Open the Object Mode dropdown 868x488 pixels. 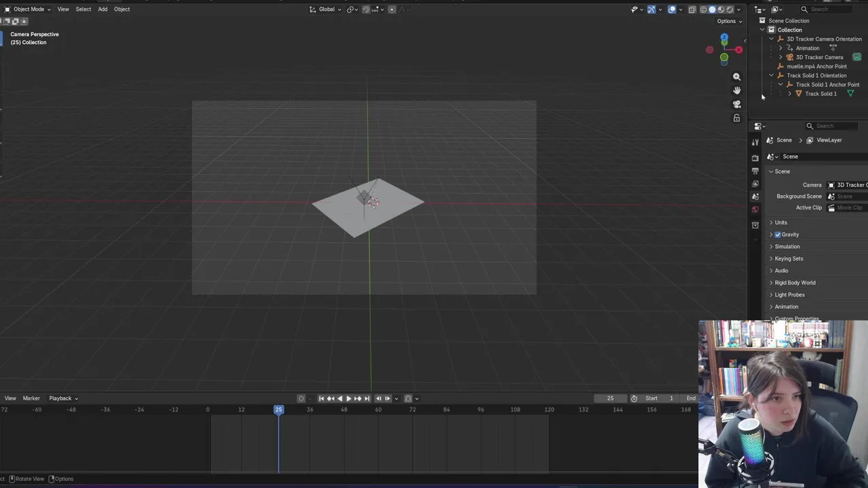point(28,9)
